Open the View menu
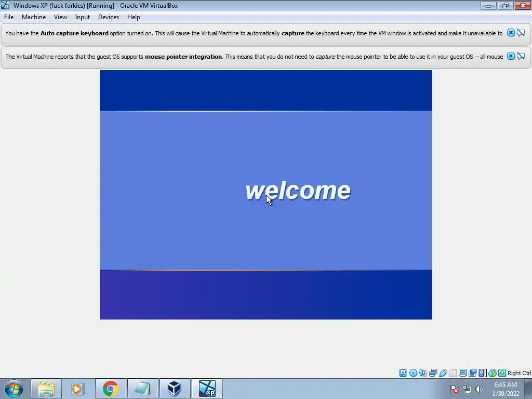This screenshot has width=532, height=399. (60, 17)
